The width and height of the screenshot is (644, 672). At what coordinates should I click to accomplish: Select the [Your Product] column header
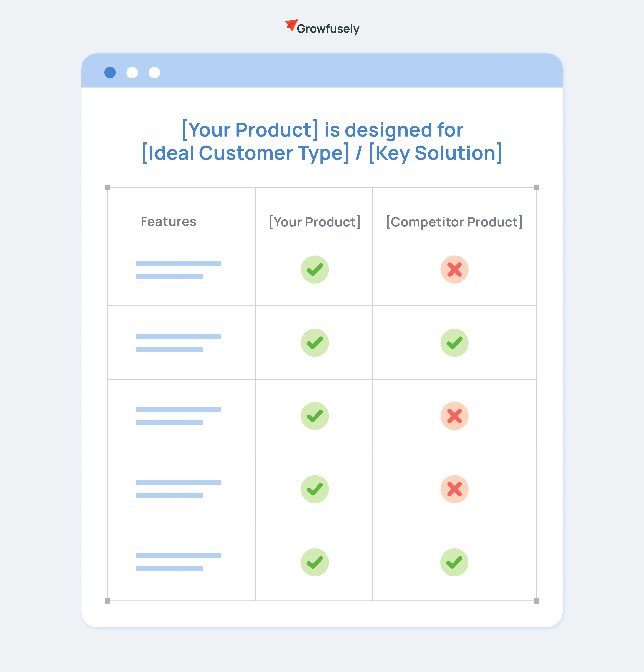(x=315, y=222)
